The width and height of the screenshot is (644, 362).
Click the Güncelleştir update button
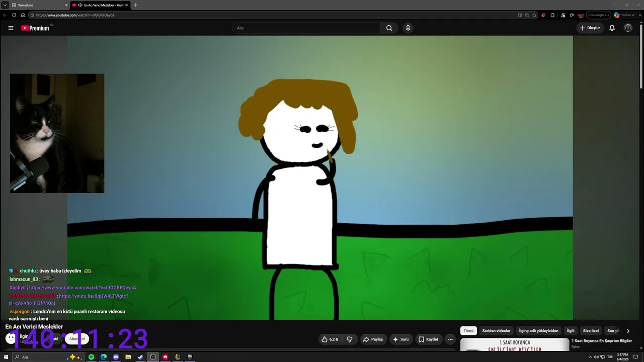599,15
